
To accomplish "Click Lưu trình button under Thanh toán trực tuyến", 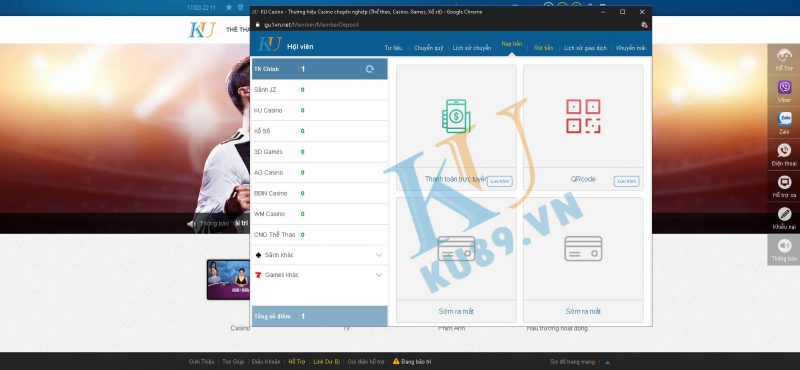I will point(499,181).
